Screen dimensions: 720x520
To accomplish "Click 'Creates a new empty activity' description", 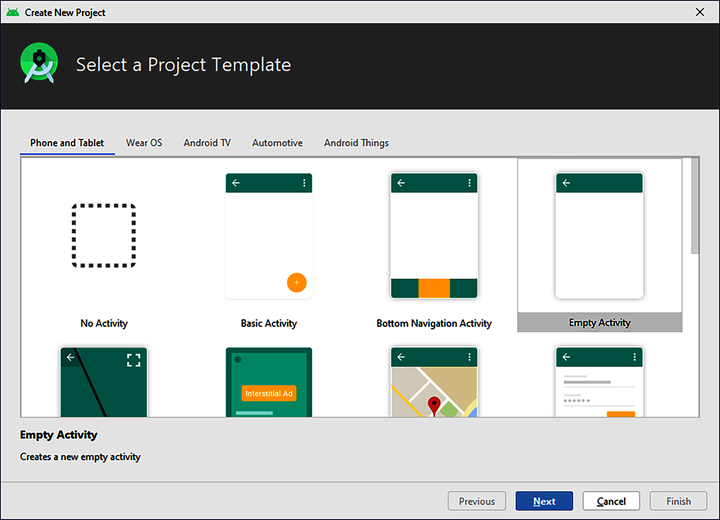I will click(x=80, y=457).
